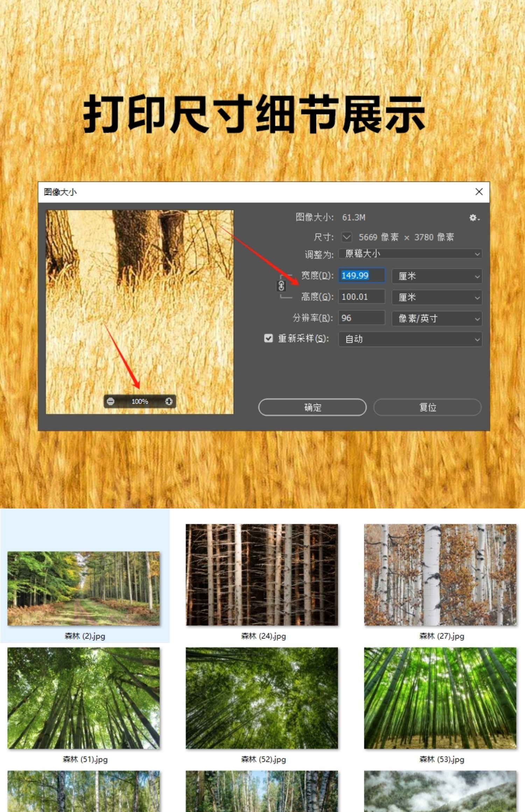The image size is (525, 812).
Task: Toggle the constrain proportions chain link icon
Action: 281,286
